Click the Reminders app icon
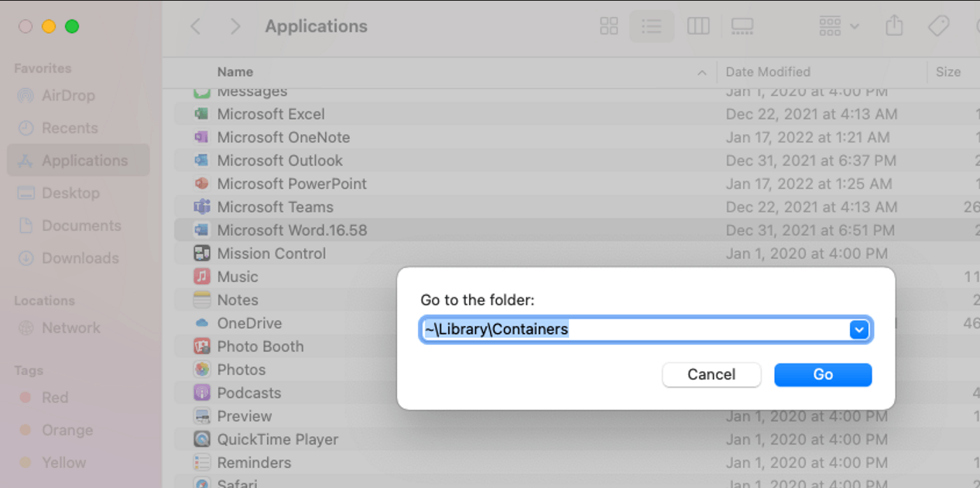The width and height of the screenshot is (980, 488). point(202,462)
